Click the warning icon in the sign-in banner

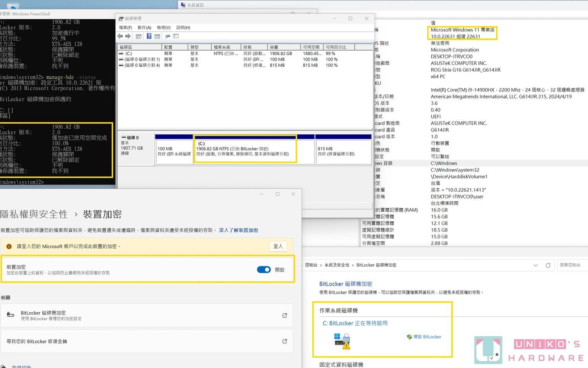9,246
